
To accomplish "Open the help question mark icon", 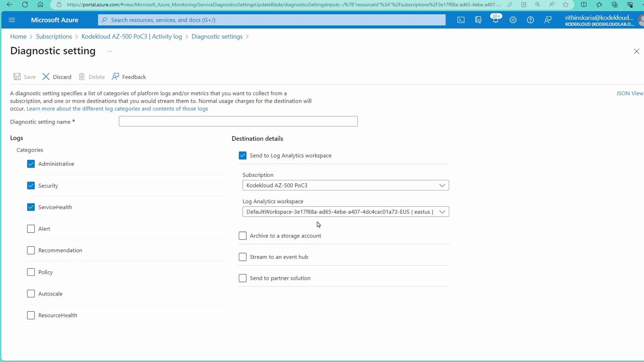I will tap(530, 20).
